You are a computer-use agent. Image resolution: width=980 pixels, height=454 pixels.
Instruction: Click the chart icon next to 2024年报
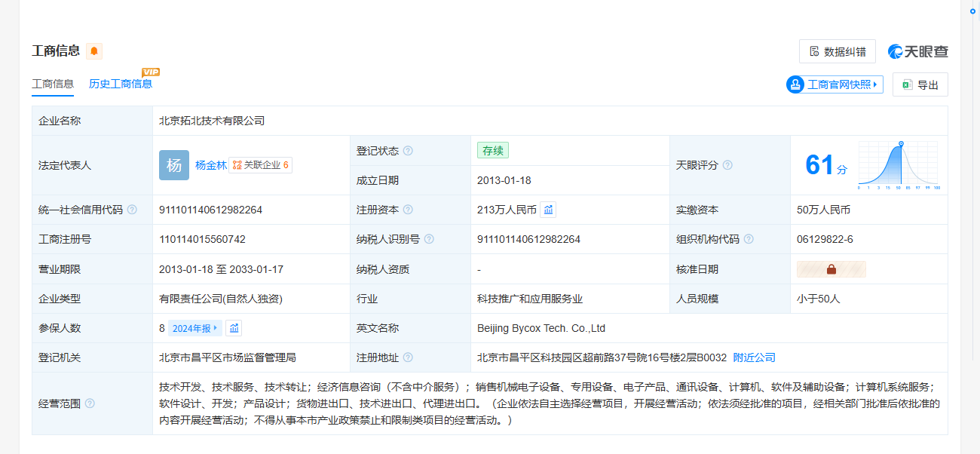point(234,328)
